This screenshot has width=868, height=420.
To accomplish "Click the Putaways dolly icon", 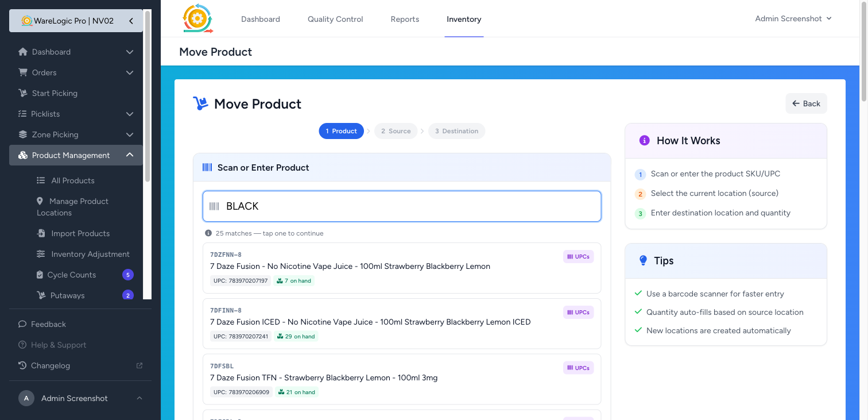I will (41, 295).
